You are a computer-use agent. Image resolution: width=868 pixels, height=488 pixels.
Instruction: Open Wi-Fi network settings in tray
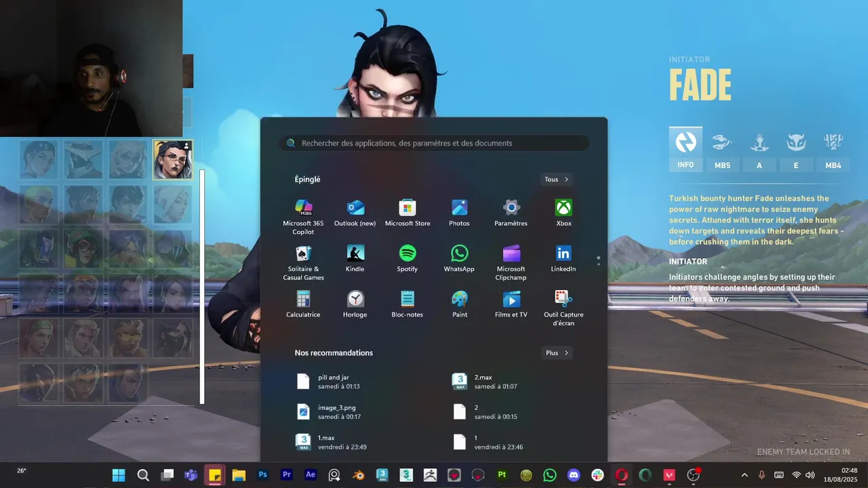[797, 475]
